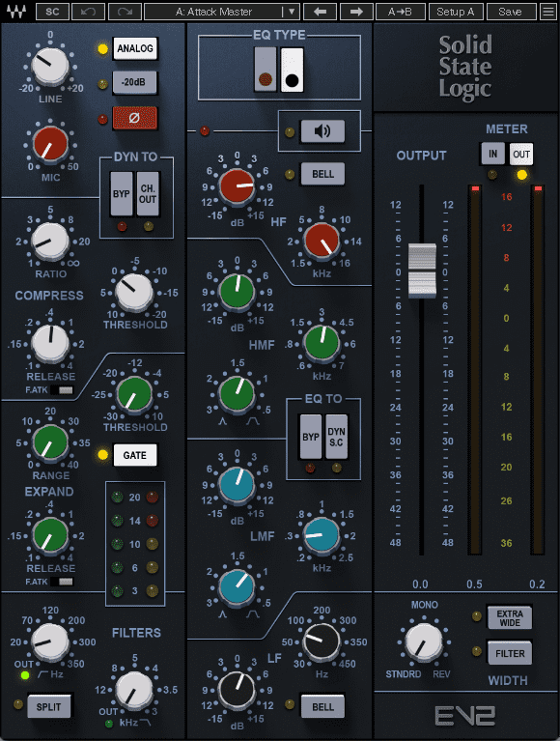The image size is (560, 741).
Task: Click the HMF Q bandwidth knob
Action: click(237, 393)
